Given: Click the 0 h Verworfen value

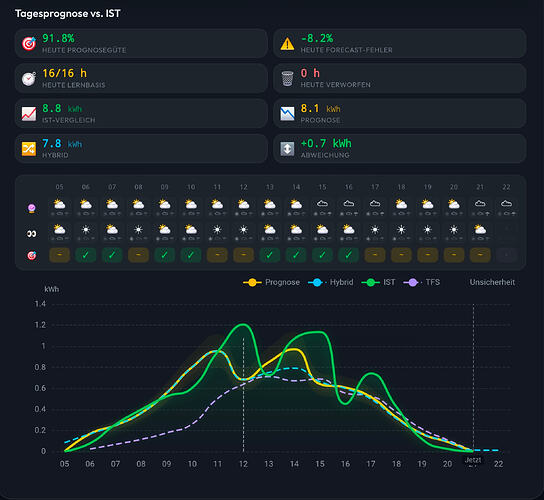Looking at the screenshot, I should [310, 73].
